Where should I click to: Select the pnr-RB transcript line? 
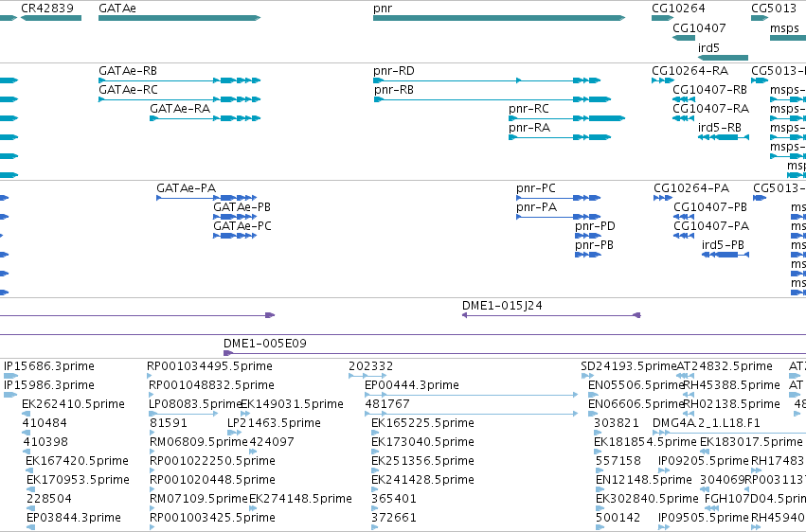493,99
